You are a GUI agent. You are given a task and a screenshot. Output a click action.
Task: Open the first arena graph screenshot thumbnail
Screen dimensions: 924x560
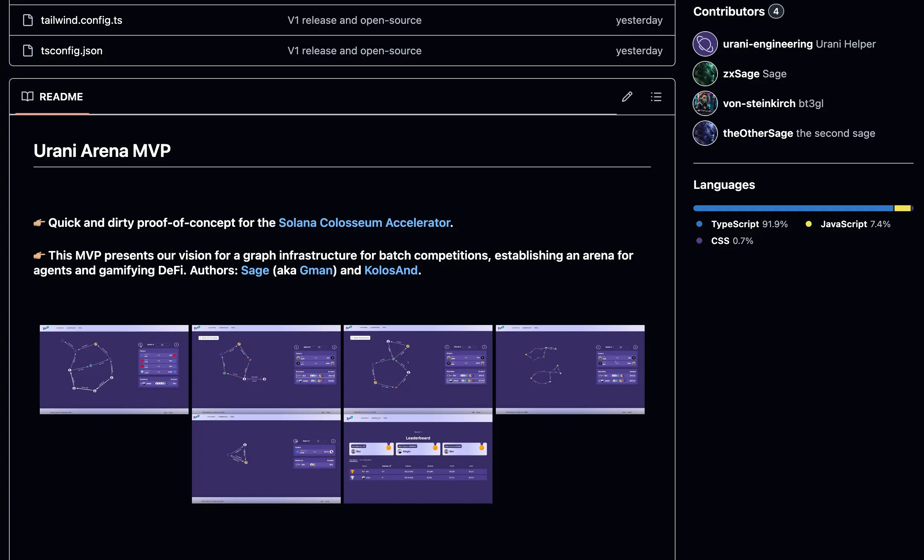[x=114, y=370]
